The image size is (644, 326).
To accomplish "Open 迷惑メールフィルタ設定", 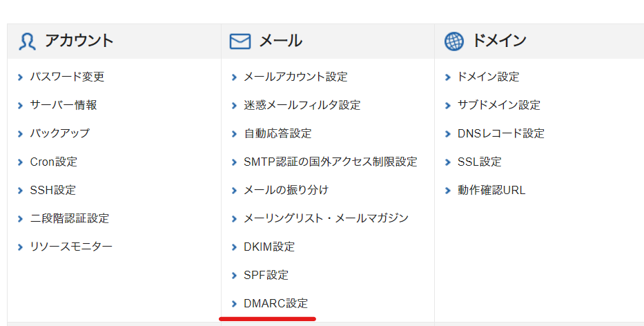I will click(302, 105).
